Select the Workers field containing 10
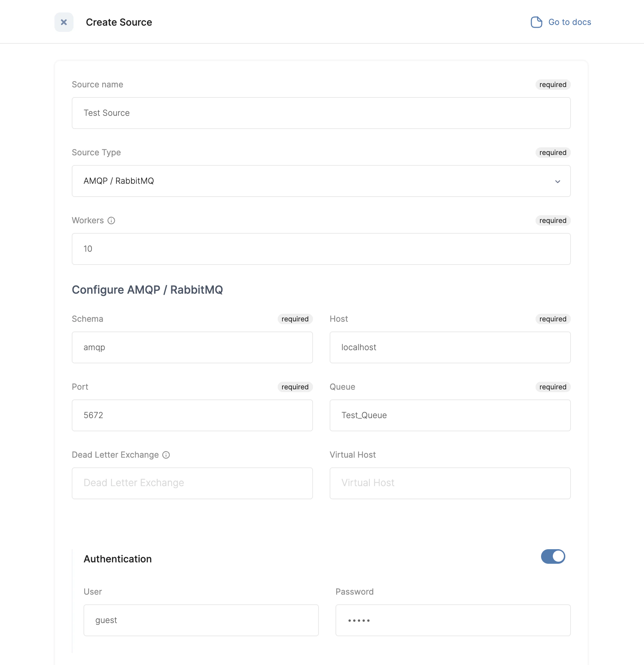Viewport: 644px width, 665px height. 321,249
